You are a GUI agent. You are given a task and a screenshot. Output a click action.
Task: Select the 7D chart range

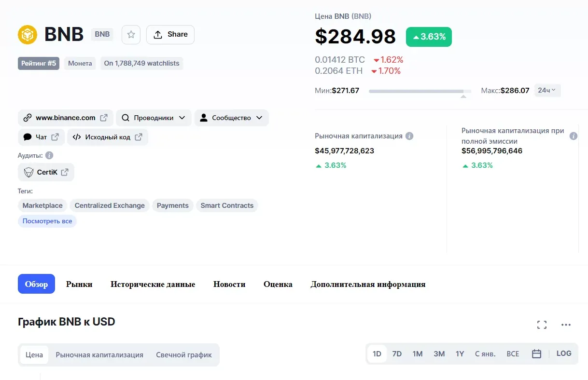(x=397, y=354)
